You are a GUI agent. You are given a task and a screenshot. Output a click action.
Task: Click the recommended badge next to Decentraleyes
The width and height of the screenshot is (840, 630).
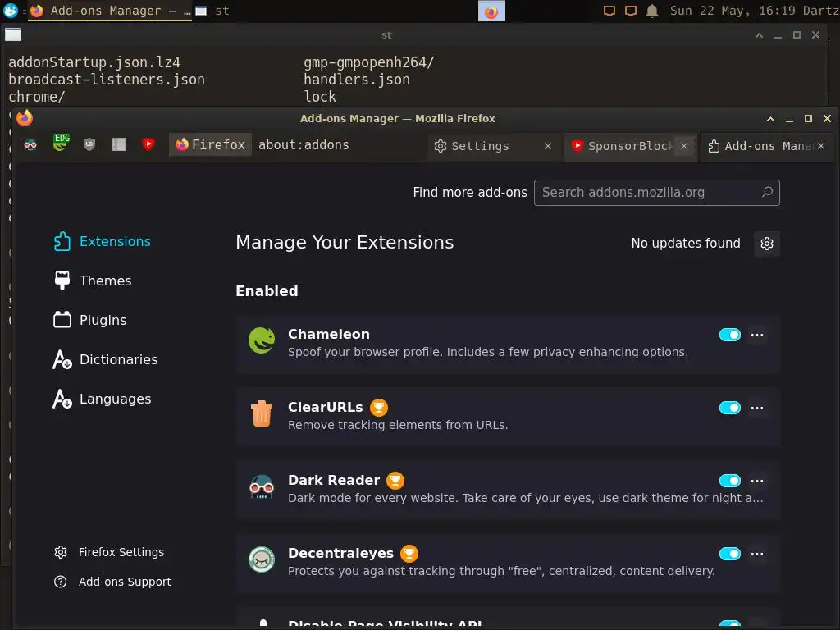(409, 554)
